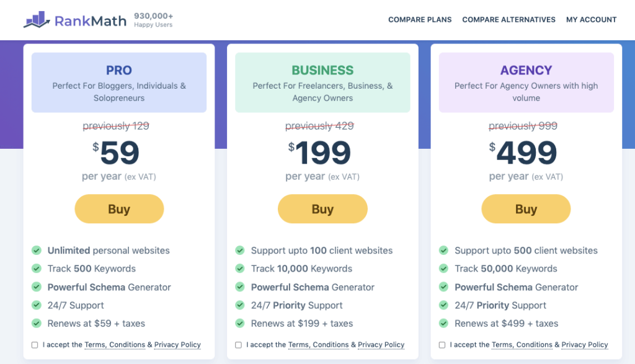Click checkmark beside Track 50,000 Keywords
The image size is (635, 364).
444,269
